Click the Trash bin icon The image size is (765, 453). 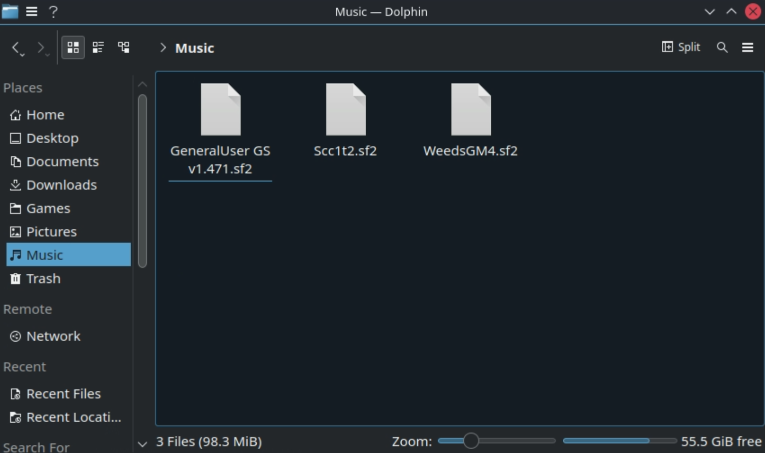click(x=16, y=278)
